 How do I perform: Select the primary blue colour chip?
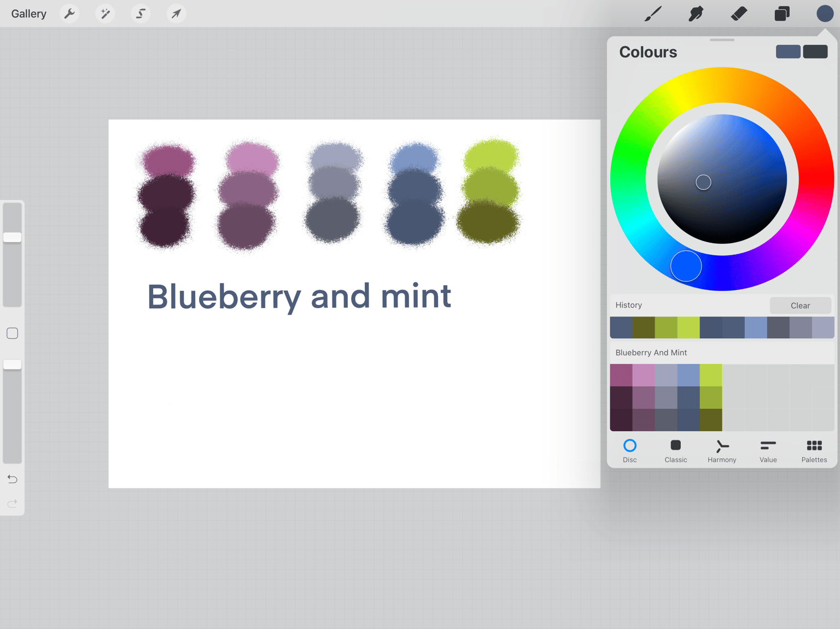point(788,52)
